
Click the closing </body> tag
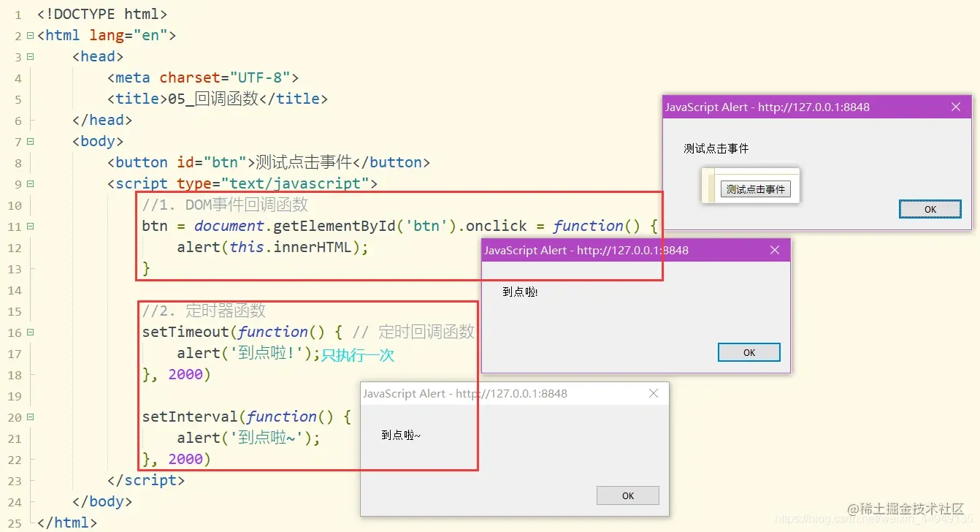102,501
